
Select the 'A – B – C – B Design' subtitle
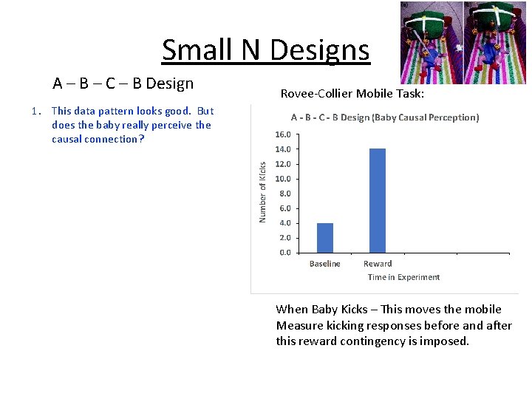tap(123, 83)
